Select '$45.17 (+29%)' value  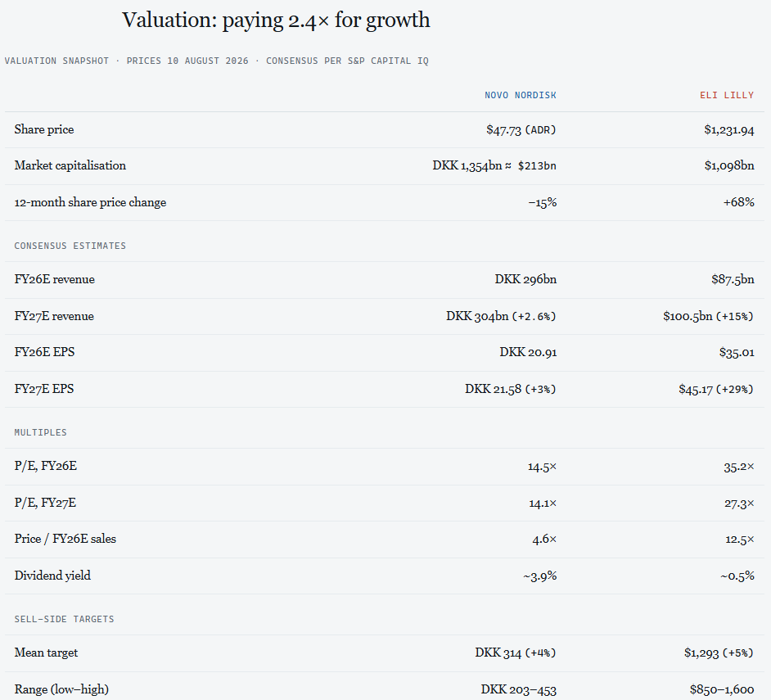[716, 389]
